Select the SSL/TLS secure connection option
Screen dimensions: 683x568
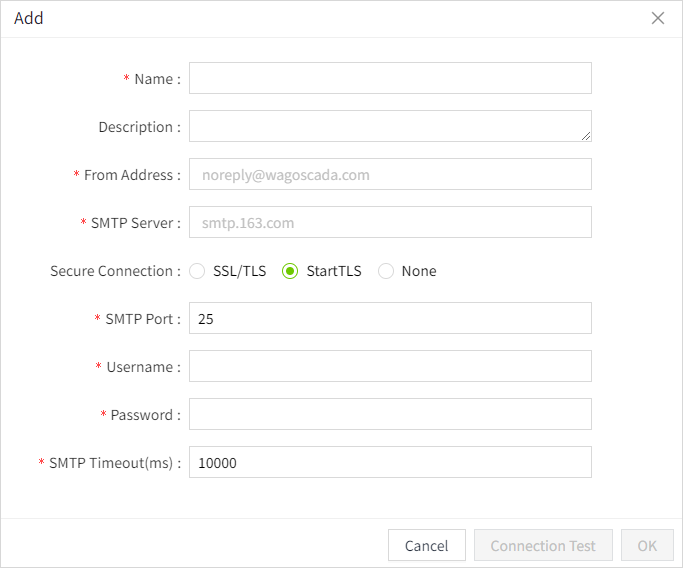(x=197, y=271)
